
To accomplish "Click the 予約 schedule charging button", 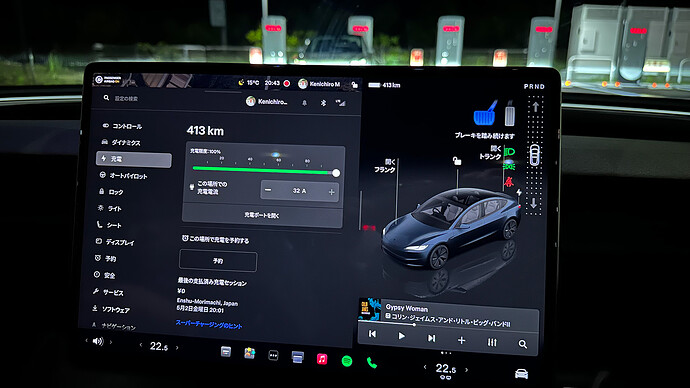I will click(x=218, y=261).
